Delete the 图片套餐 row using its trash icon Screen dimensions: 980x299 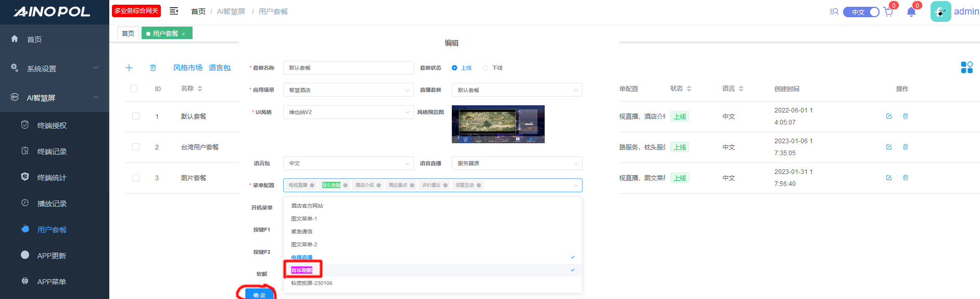point(906,178)
